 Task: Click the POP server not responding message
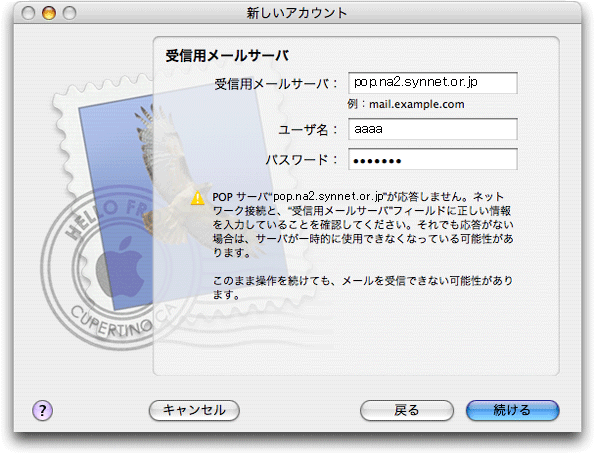point(362,224)
